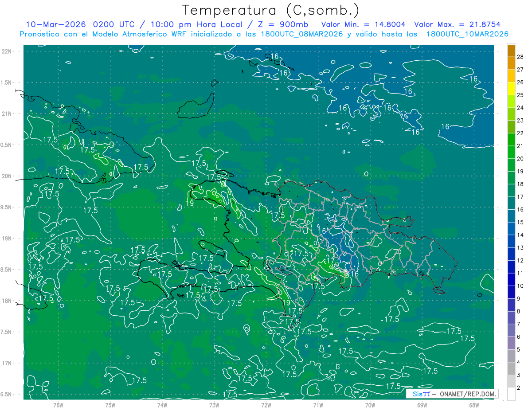Click the blue band between 11 and 12

511,267
